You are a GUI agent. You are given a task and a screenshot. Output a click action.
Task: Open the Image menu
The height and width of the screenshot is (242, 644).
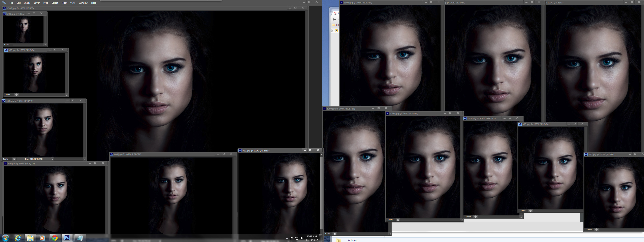pos(27,3)
